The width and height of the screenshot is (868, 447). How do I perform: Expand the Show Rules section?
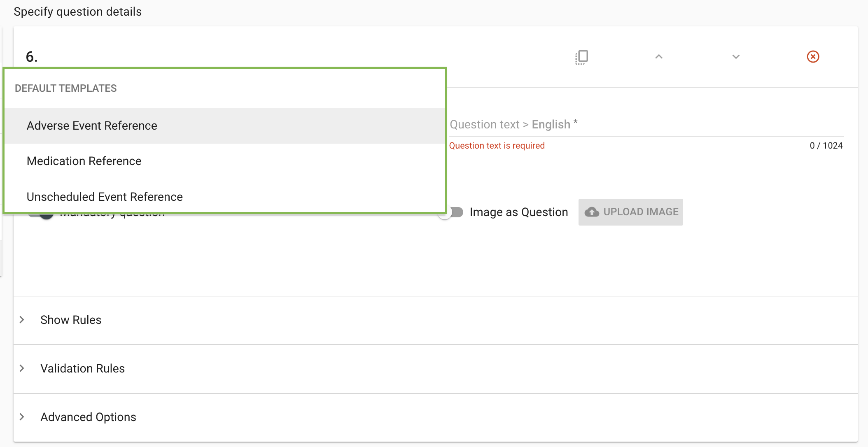(71, 320)
